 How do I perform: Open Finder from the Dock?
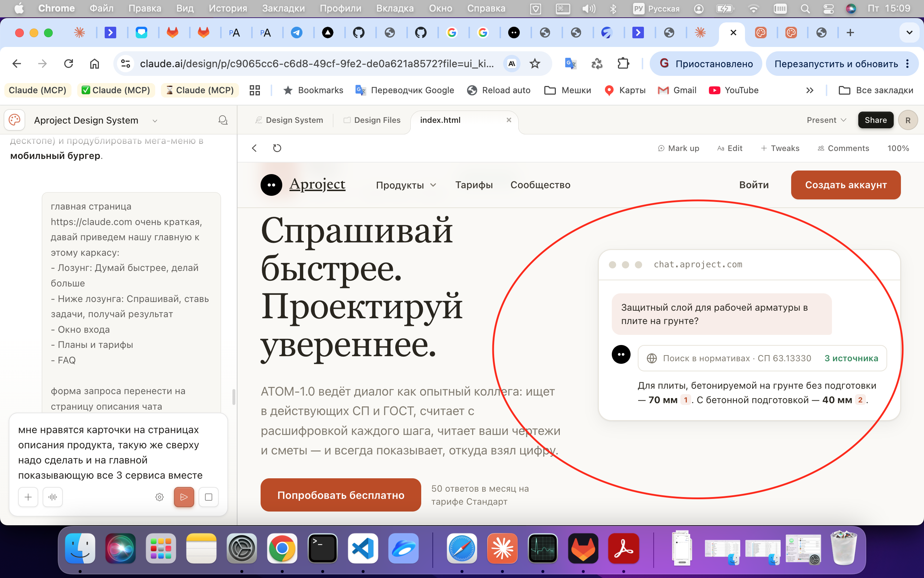80,548
